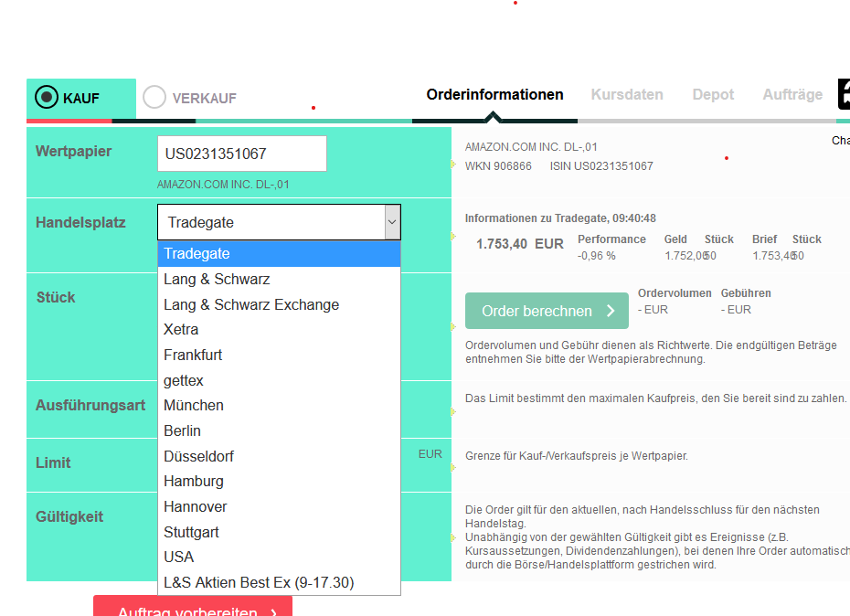Select München from the list

coord(279,406)
